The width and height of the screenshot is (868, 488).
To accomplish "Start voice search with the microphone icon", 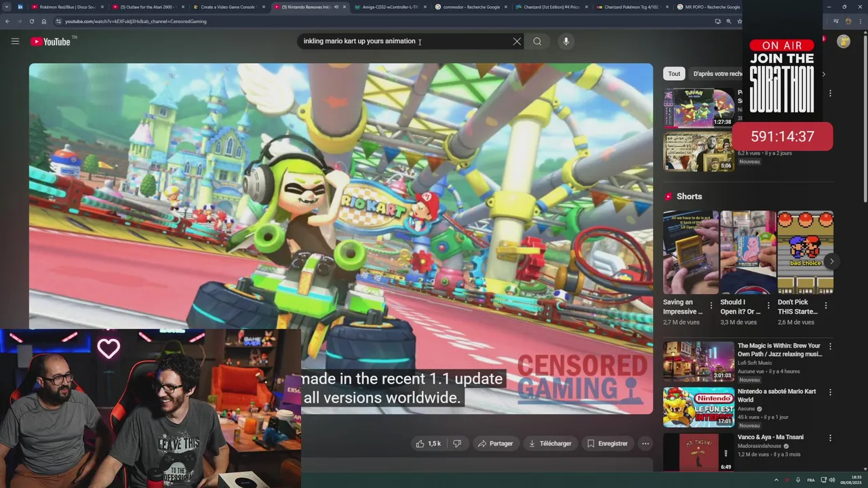I will (566, 41).
